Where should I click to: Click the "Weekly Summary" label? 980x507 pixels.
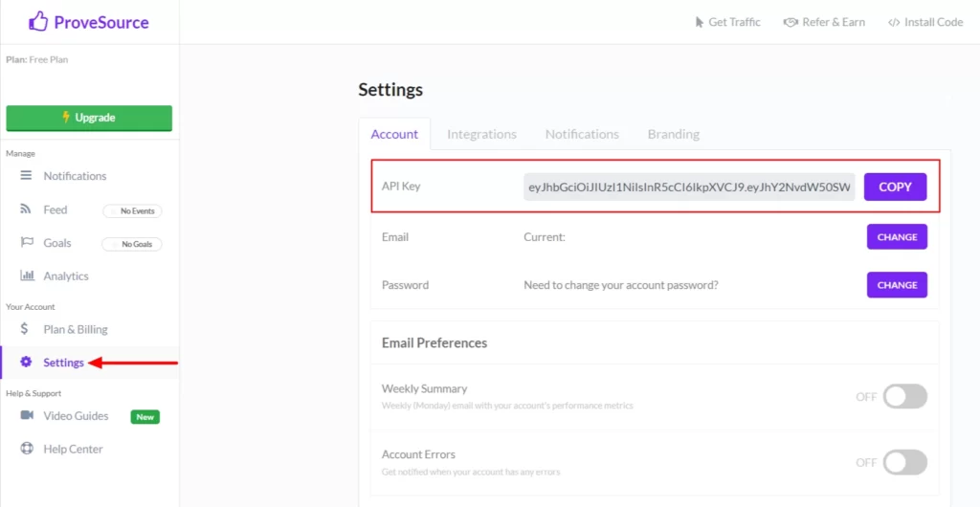point(424,388)
